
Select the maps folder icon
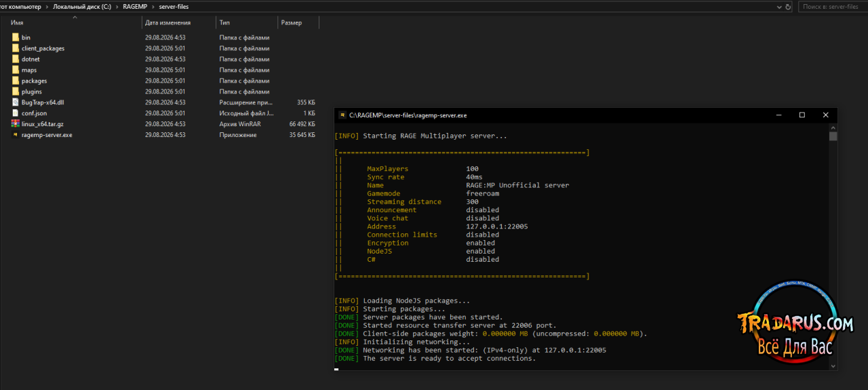[x=16, y=70]
